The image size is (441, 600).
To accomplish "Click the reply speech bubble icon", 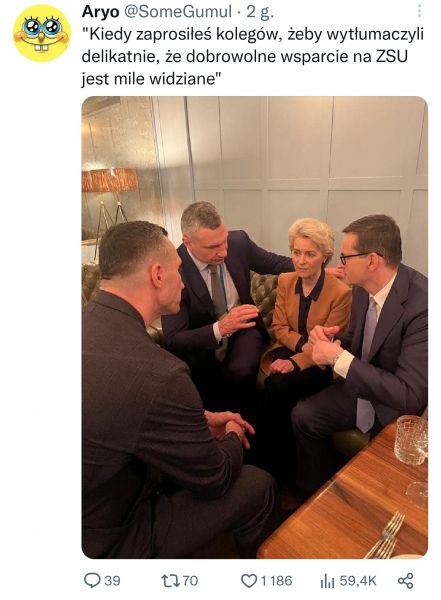I will click(92, 580).
